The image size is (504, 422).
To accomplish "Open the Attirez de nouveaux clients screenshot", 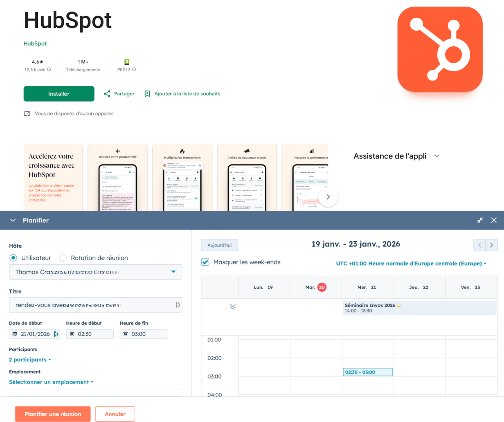I will tap(247, 177).
